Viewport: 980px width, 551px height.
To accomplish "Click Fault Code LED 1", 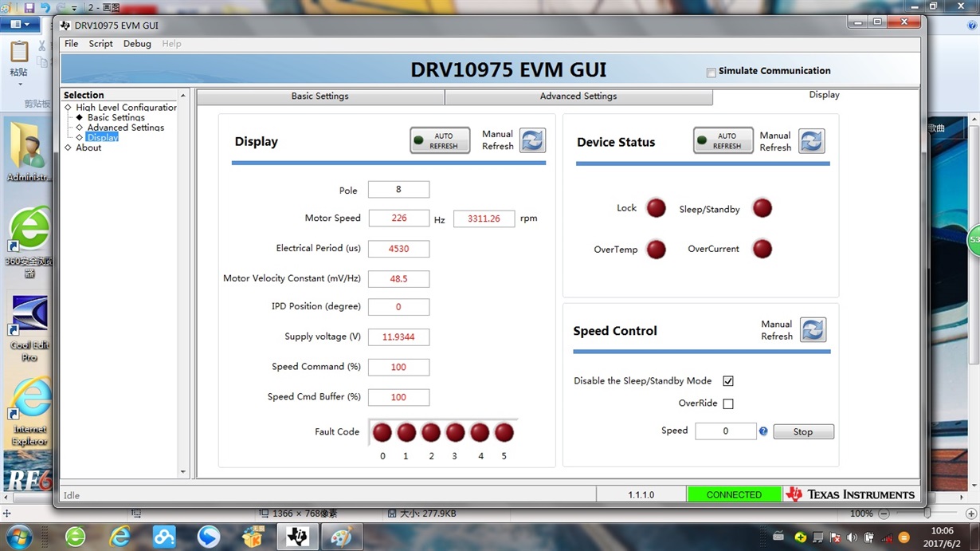I will pos(406,432).
